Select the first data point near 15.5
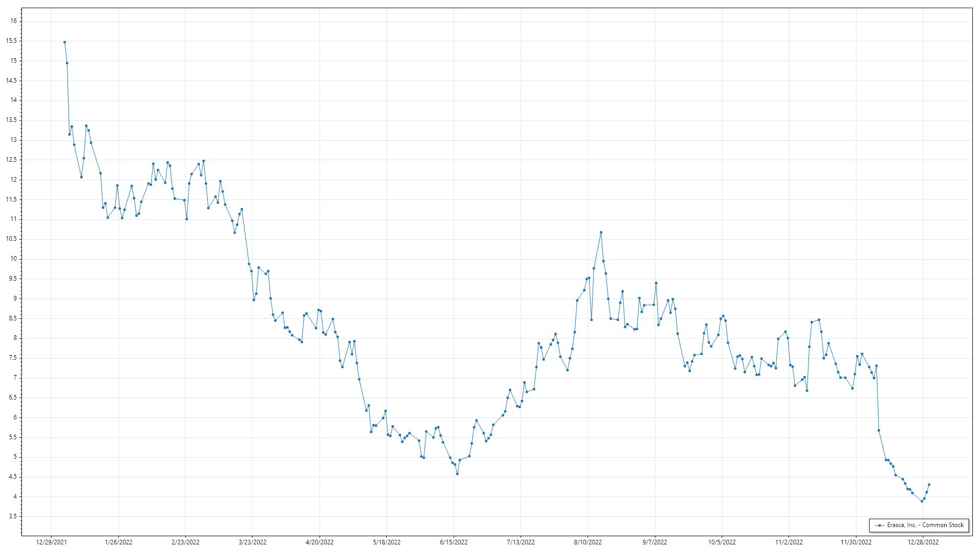 pos(64,42)
